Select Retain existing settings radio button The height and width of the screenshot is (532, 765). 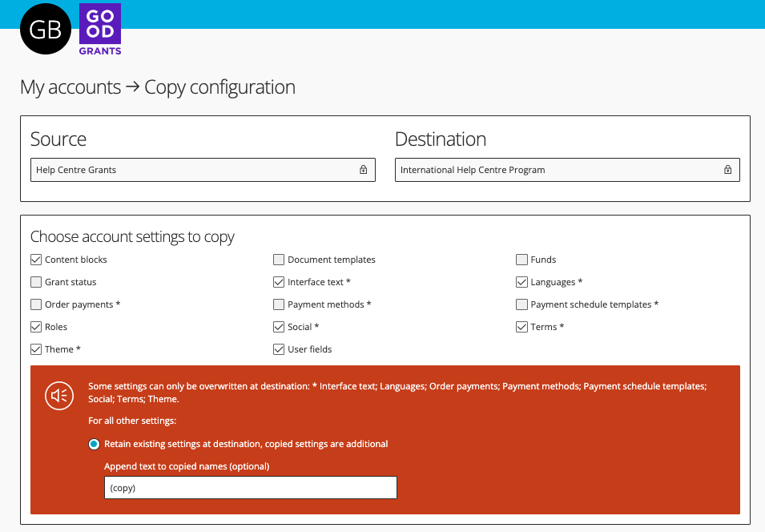tap(95, 444)
